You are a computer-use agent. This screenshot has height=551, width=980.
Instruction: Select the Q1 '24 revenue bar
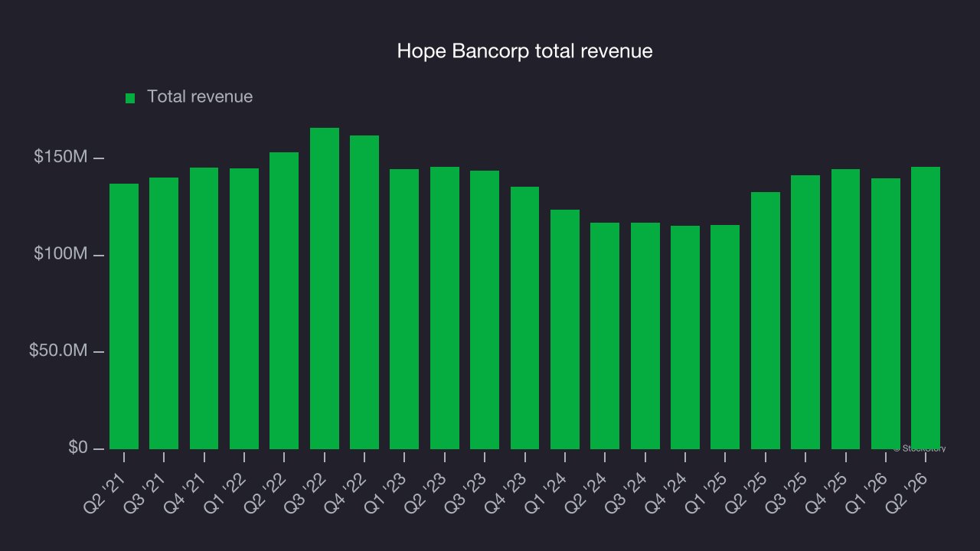pyautogui.click(x=565, y=329)
